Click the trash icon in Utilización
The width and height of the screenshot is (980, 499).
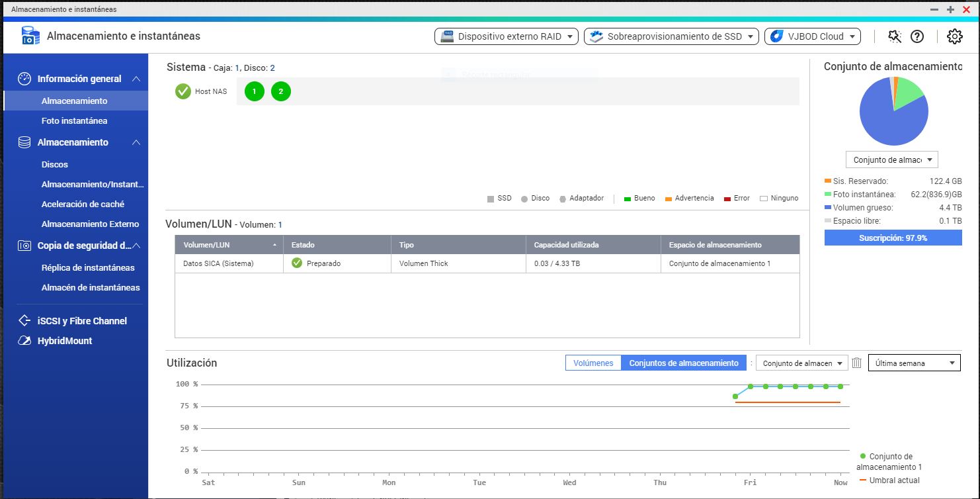(x=857, y=363)
